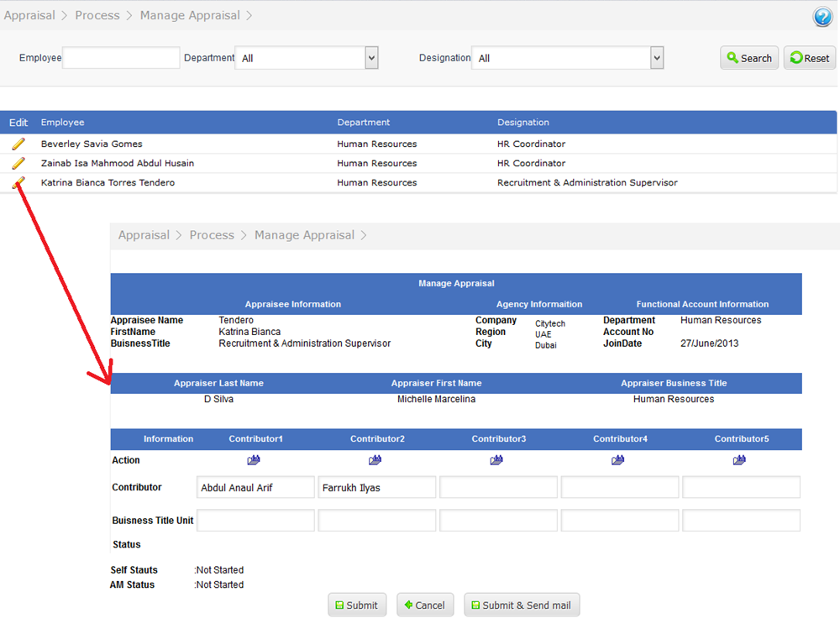Screen dimensions: 840x629
Task: Click Contributor3 Buisness Title Unit field
Action: tap(498, 520)
